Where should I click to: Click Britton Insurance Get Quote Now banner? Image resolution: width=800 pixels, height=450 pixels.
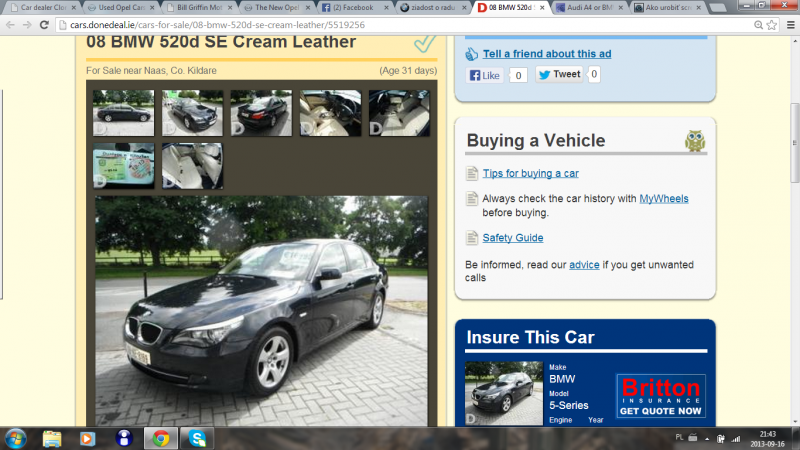coord(661,396)
